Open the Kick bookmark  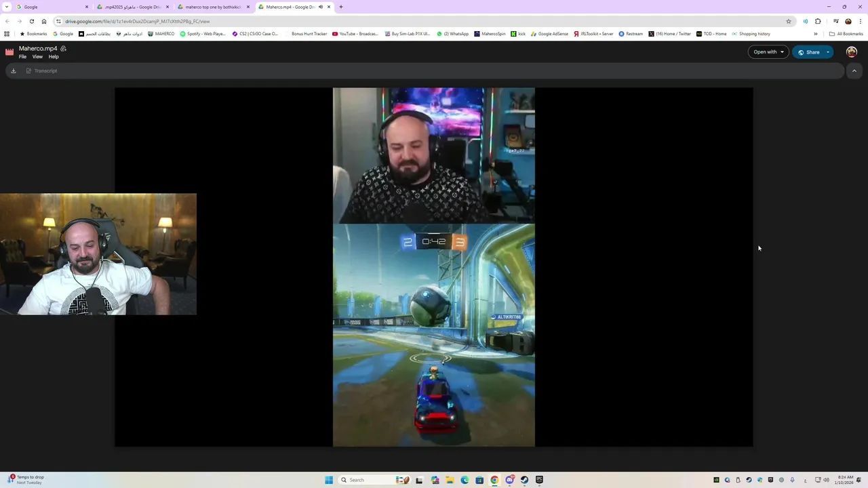click(x=518, y=34)
